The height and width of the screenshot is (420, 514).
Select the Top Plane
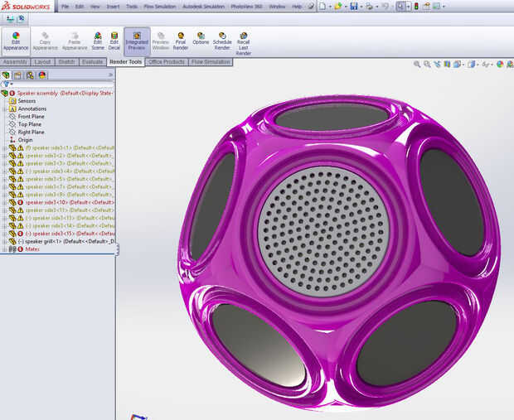[x=26, y=124]
